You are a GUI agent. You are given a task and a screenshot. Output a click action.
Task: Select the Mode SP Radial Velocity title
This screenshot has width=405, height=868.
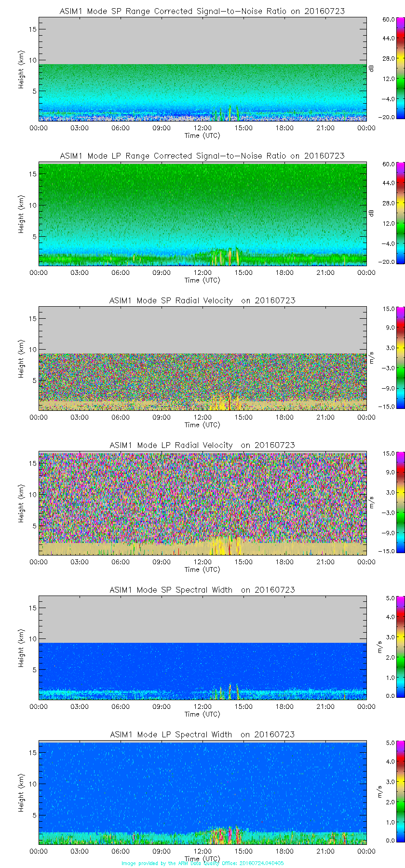[x=202, y=300]
